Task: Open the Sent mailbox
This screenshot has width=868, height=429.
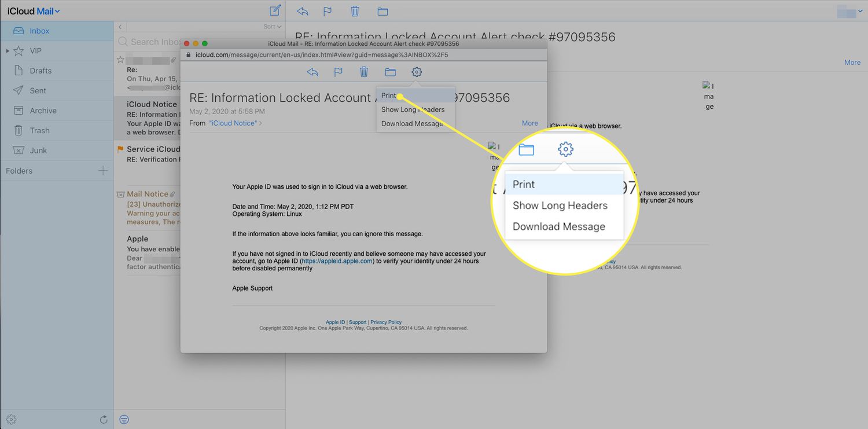Action: (x=57, y=90)
